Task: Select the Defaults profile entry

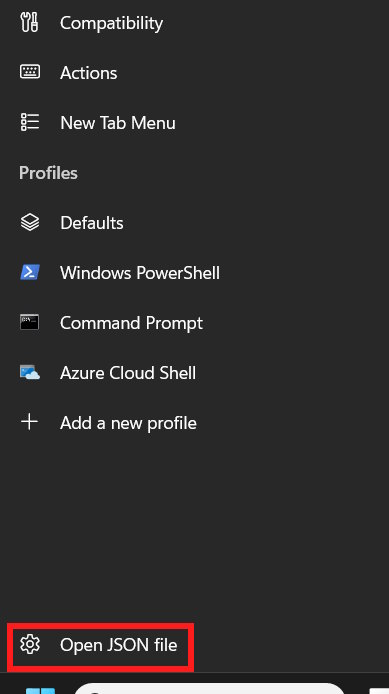Action: click(92, 223)
